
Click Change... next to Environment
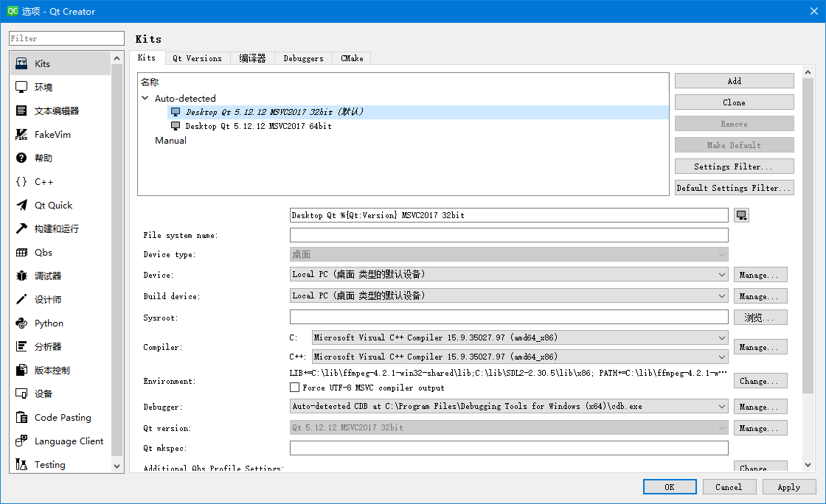pyautogui.click(x=760, y=381)
